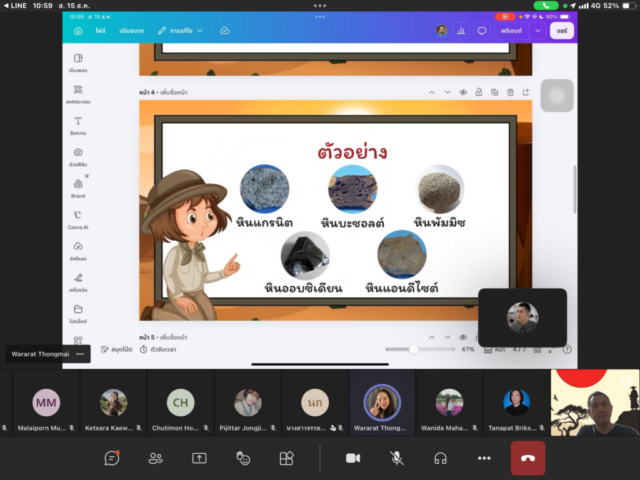
Task: Move page 4 down with chevron
Action: [x=447, y=93]
